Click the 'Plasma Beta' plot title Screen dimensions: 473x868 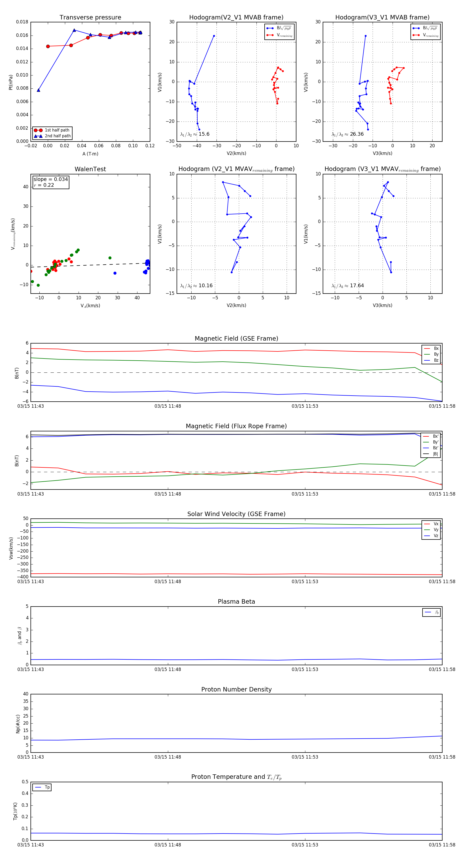tap(236, 602)
